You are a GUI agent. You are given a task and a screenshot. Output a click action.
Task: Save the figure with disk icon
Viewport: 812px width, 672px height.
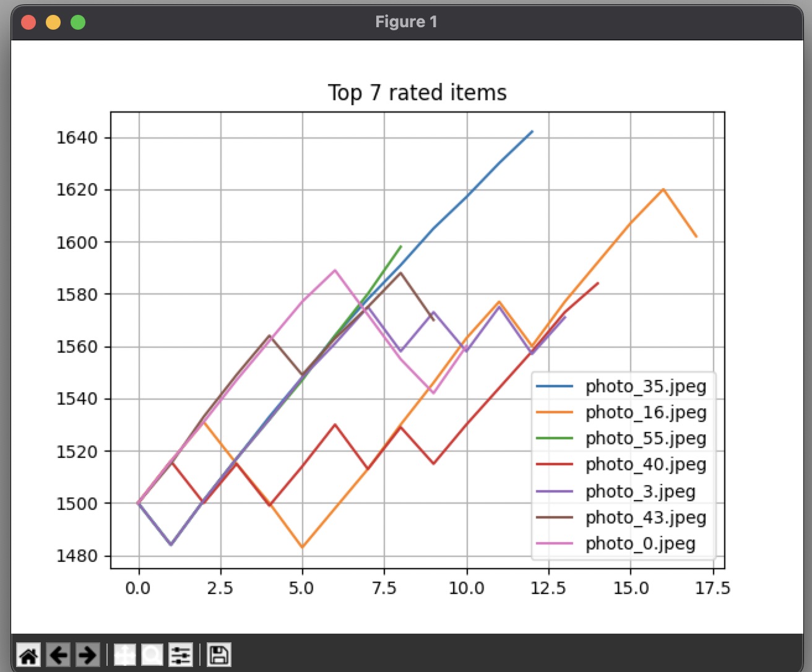[218, 655]
